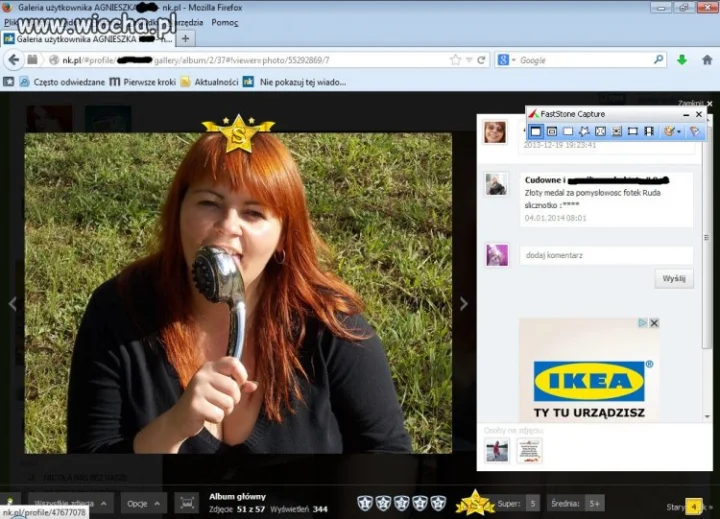Click the green downloads arrow in Firefox
This screenshot has height=519, width=720.
[682, 60]
